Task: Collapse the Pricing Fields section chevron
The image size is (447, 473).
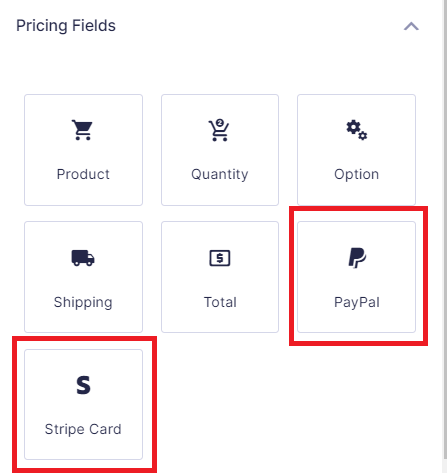Action: (x=411, y=26)
